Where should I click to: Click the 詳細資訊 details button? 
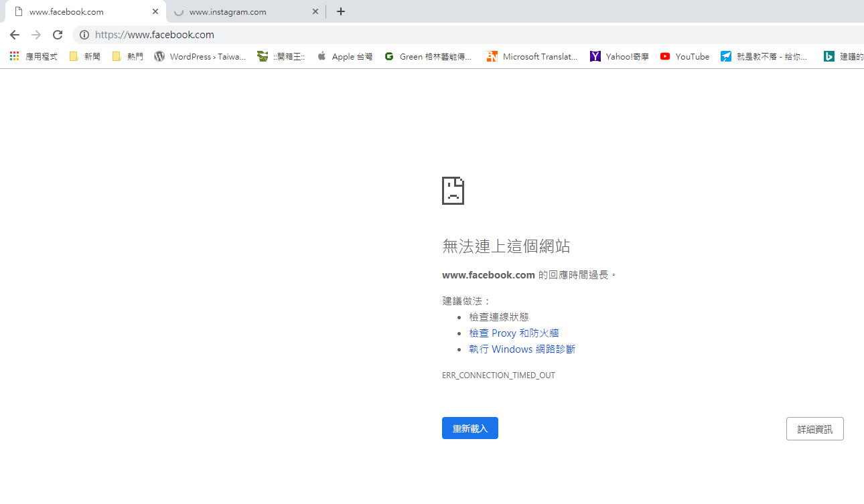click(x=815, y=429)
